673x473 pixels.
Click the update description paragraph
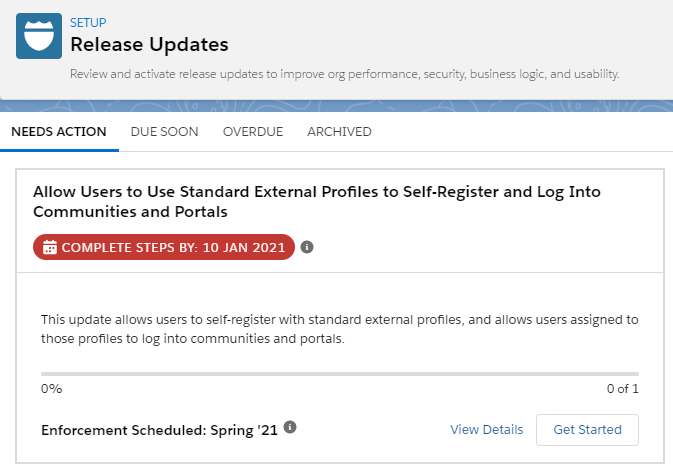click(x=339, y=329)
